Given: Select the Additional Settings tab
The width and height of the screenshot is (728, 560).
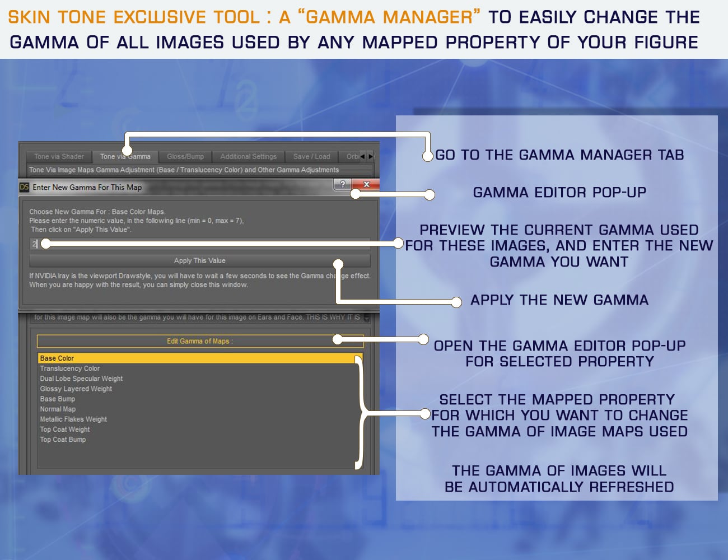Looking at the screenshot, I should (248, 157).
